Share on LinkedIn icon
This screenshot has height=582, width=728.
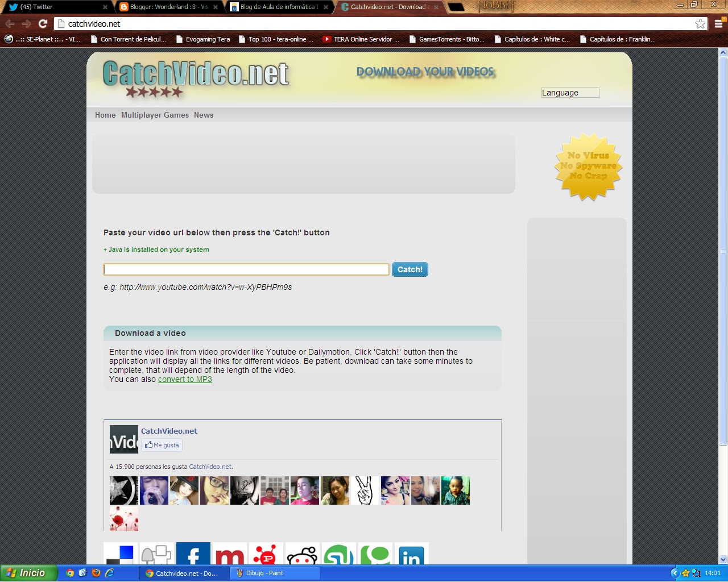pos(412,554)
